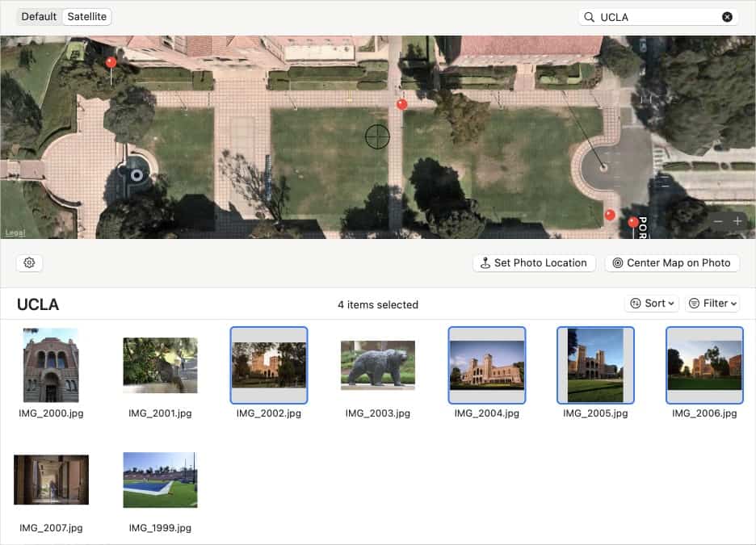Select the IMG_2000.jpg thumbnail

point(51,365)
